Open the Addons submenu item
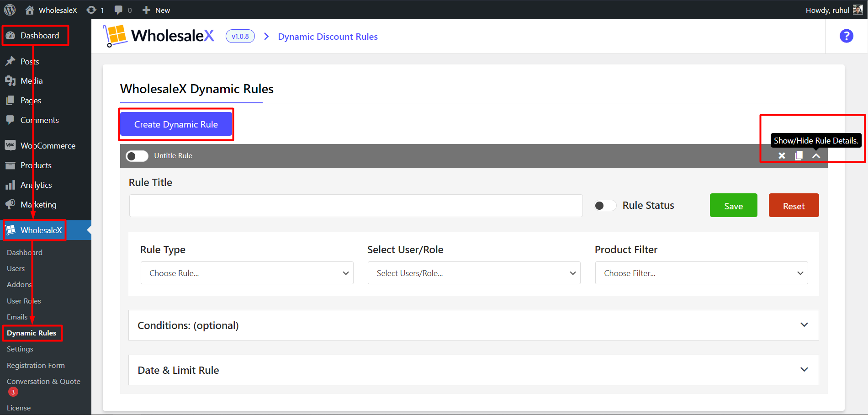The image size is (868, 415). click(x=19, y=285)
